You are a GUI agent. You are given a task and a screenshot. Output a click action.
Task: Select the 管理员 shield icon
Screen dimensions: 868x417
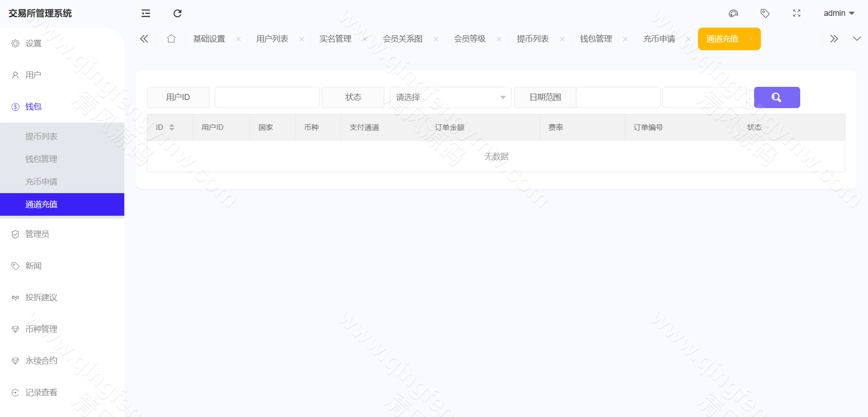[15, 234]
